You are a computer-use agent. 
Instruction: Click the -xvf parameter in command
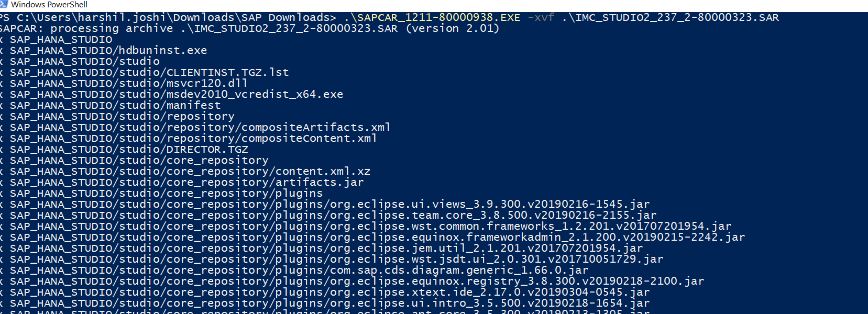[541, 18]
